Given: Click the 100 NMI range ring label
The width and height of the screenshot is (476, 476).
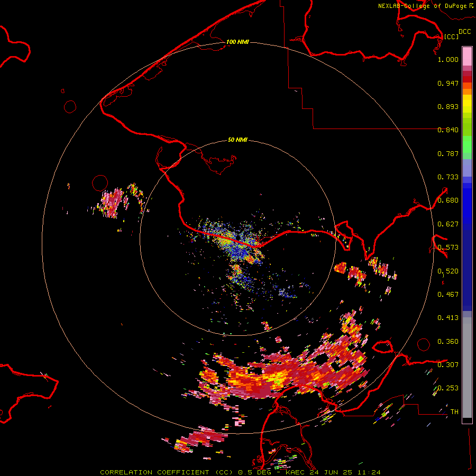Looking at the screenshot, I should tap(237, 42).
